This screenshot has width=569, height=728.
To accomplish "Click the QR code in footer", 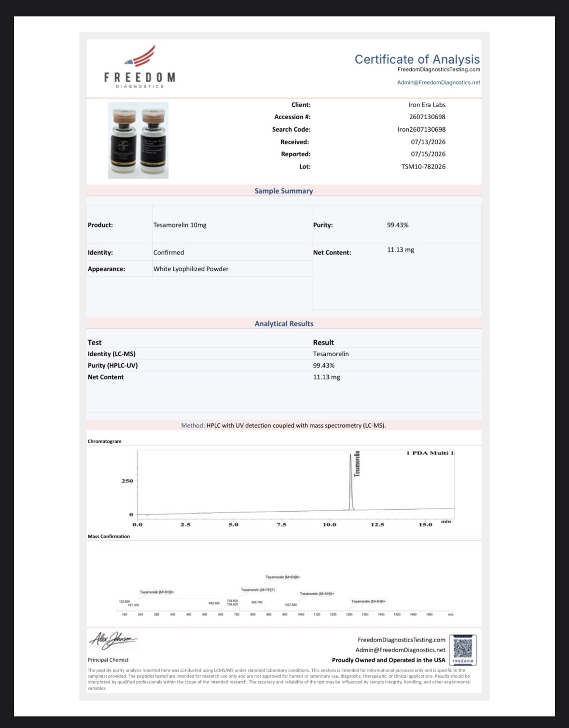I will tap(463, 650).
